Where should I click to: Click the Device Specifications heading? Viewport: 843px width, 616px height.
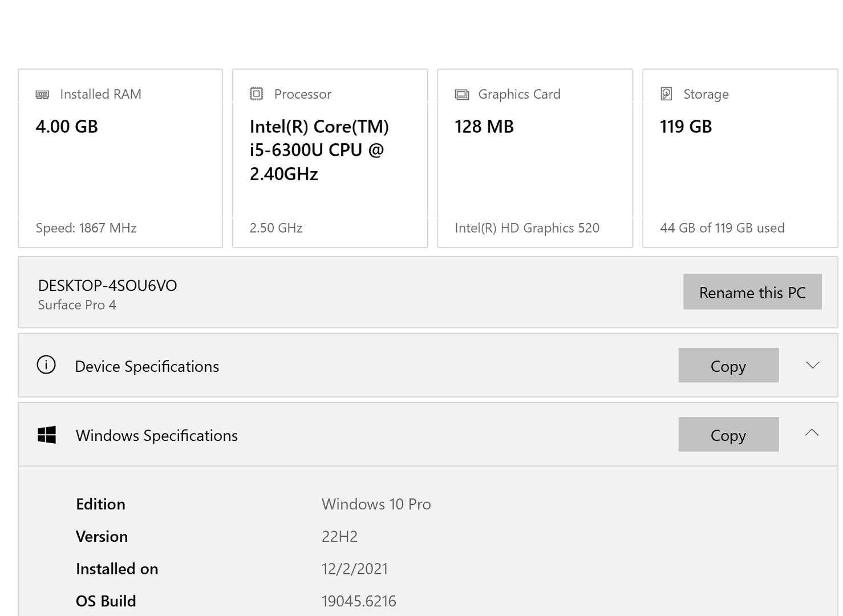147,366
